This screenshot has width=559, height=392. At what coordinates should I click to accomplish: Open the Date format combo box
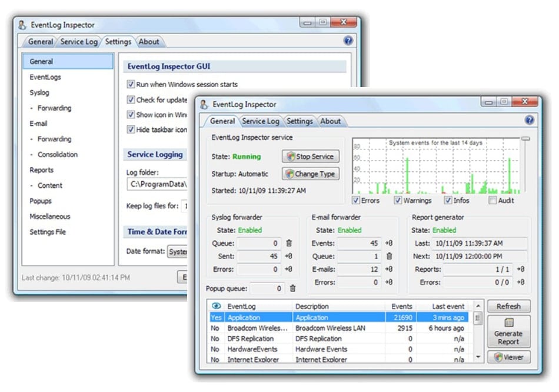(177, 251)
